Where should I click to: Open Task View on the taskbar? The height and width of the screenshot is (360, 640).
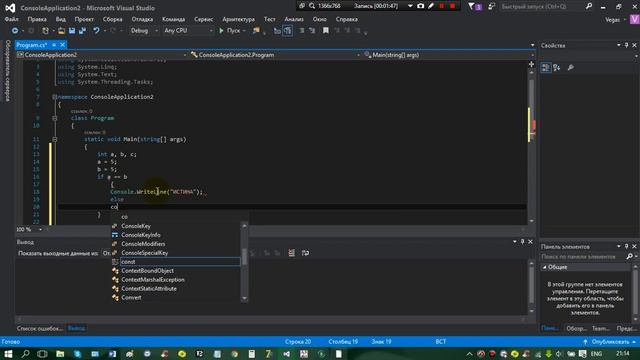click(x=42, y=354)
